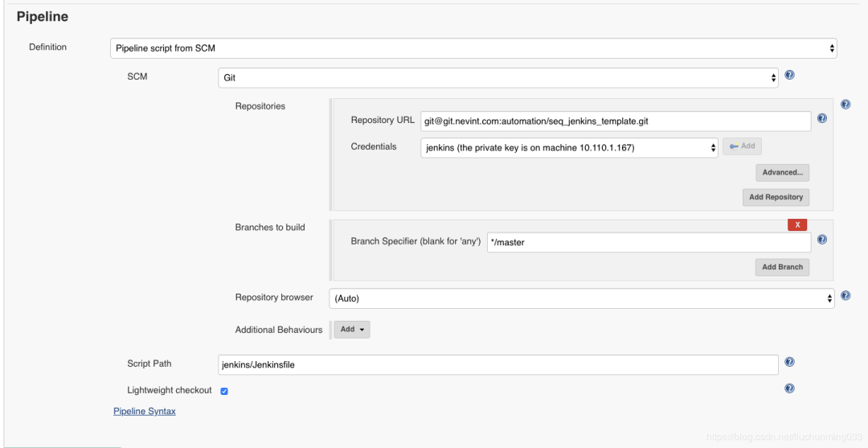Click the Add Repository button
Viewport: 868px width, 448px height.
click(x=776, y=197)
